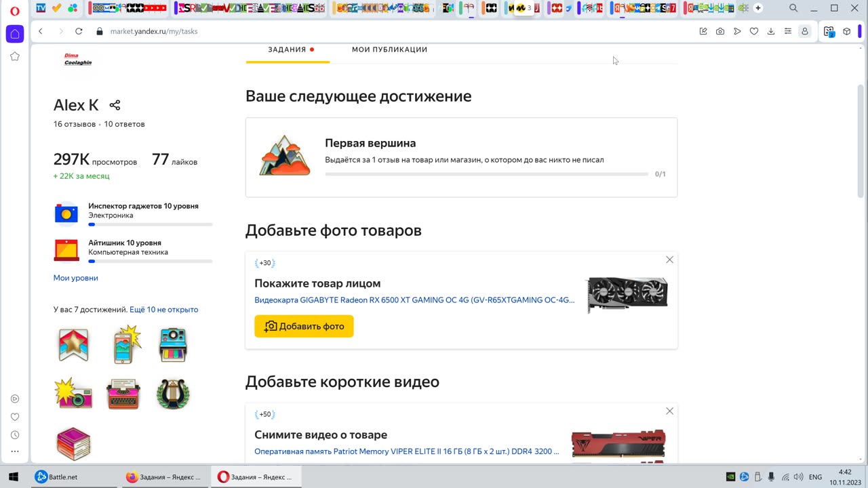Go back with the browser back arrow
The width and height of the screenshot is (868, 488).
[x=41, y=31]
